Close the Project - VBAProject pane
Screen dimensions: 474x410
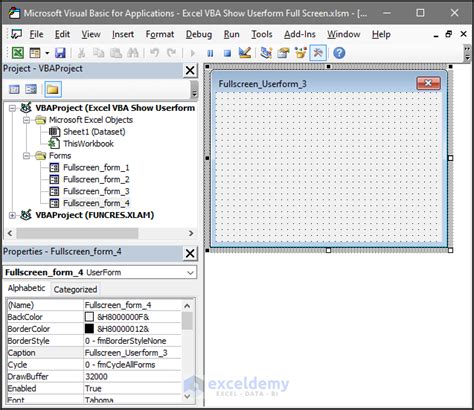tap(190, 70)
